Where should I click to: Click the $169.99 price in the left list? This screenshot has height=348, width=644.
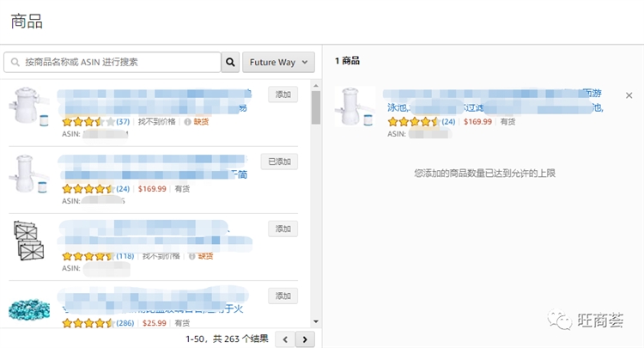(152, 189)
